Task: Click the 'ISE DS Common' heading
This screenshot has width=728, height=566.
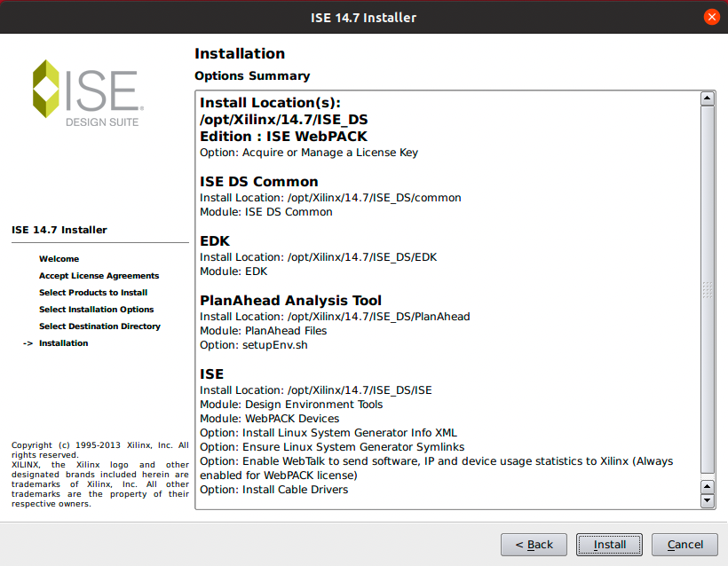Action: (x=259, y=181)
